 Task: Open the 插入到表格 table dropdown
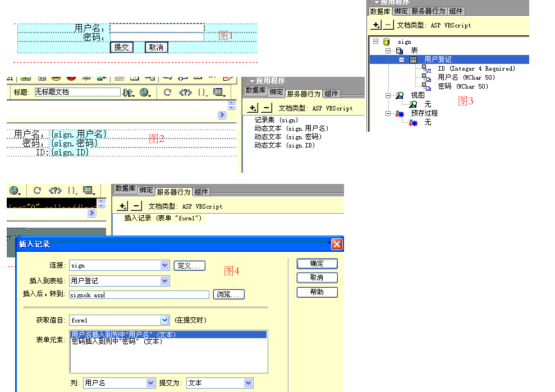[x=164, y=280]
